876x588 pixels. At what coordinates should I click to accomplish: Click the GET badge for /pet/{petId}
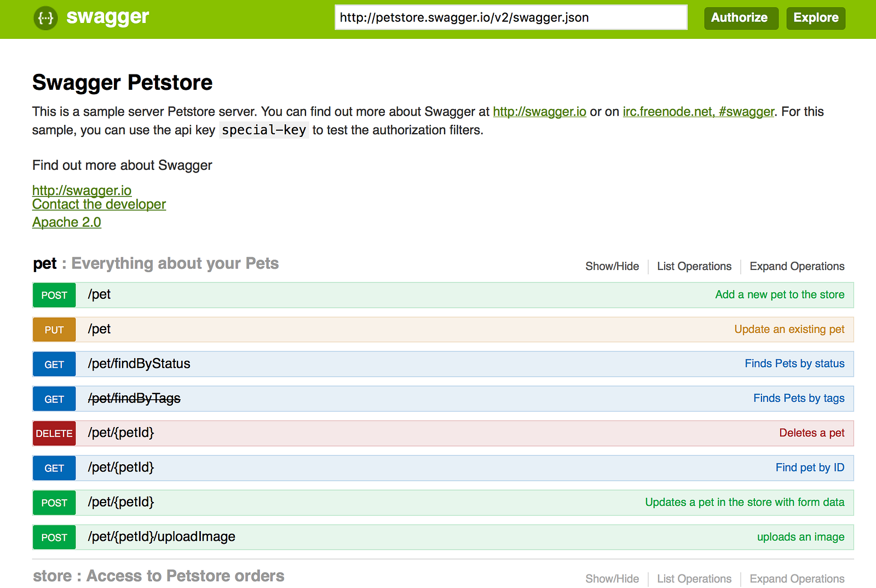click(x=54, y=468)
